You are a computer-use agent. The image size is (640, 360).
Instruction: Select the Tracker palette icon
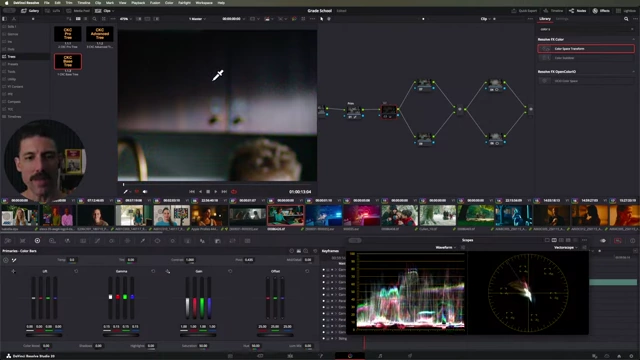coord(172,241)
